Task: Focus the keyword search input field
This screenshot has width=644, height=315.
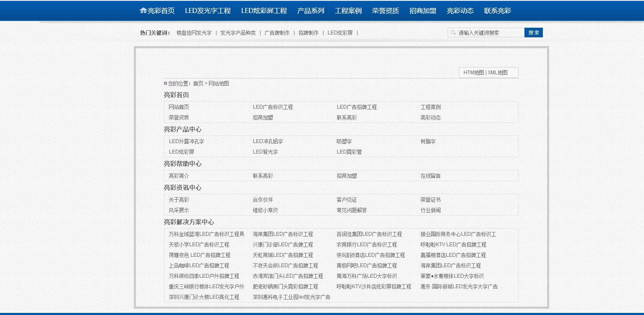Action: click(x=490, y=33)
